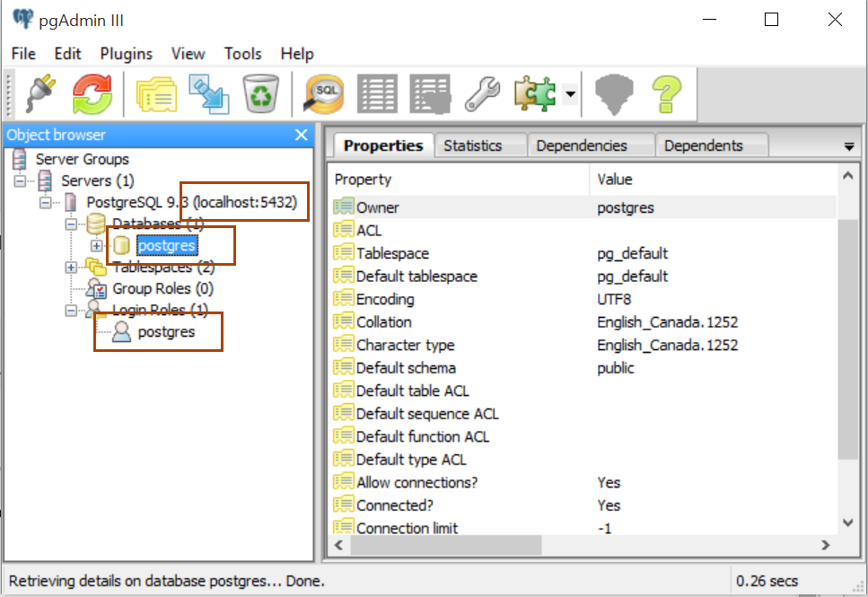This screenshot has height=597, width=868.
Task: Refresh the selected object
Action: (92, 94)
